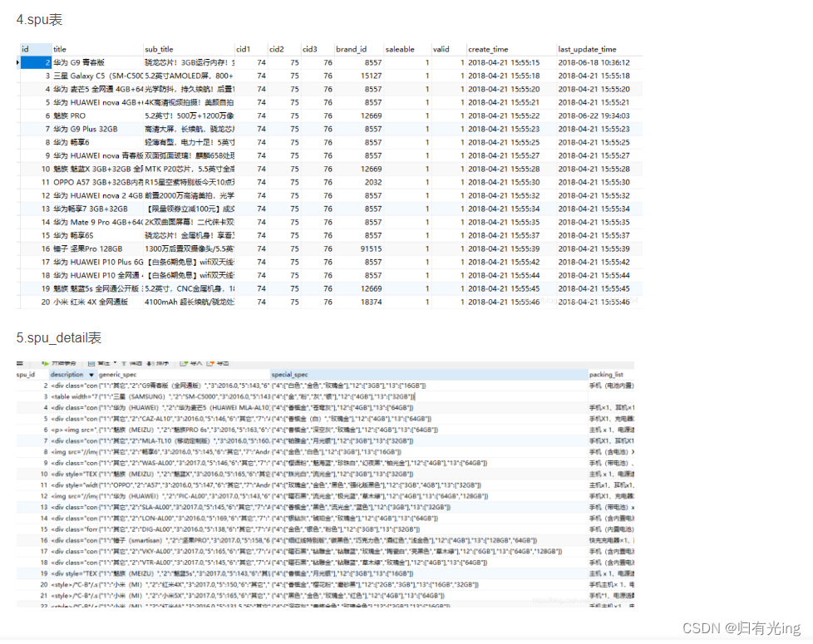
Task: Select the title cell '小米 红米 4X 全网通版'
Action: (97, 302)
